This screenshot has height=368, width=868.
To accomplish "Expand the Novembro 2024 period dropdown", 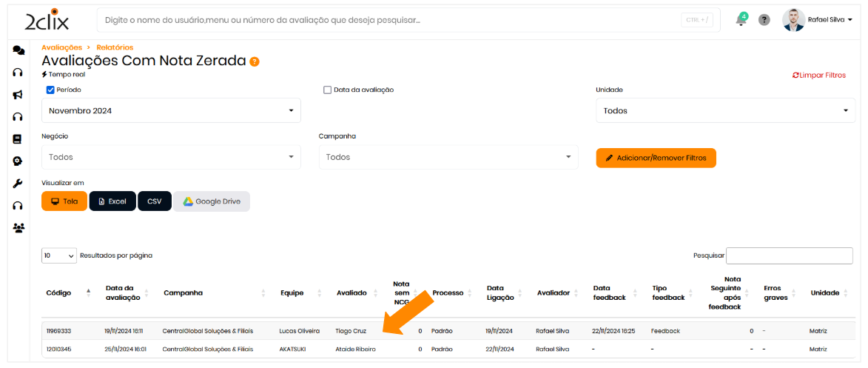I will [171, 111].
